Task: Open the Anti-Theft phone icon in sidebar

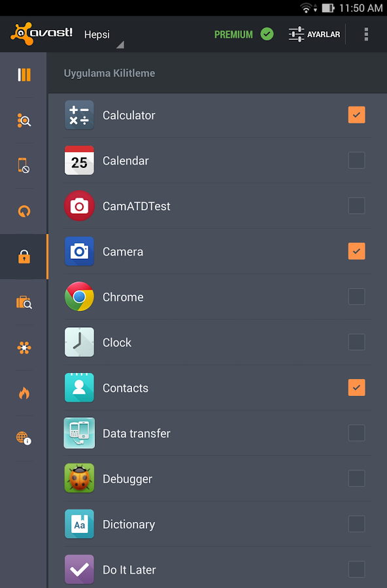Action: (24, 166)
